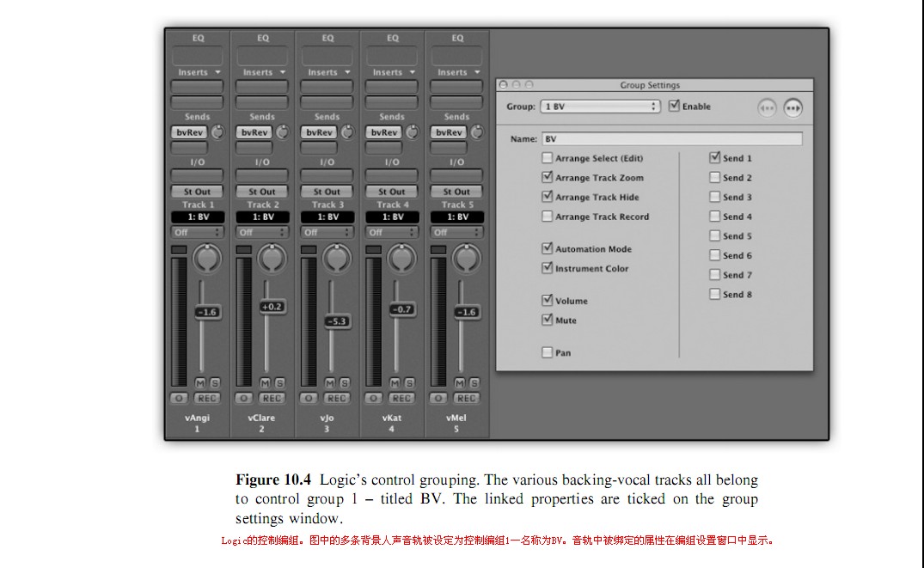Click Track 5 bvRev send button
924x568 pixels.
(x=449, y=132)
